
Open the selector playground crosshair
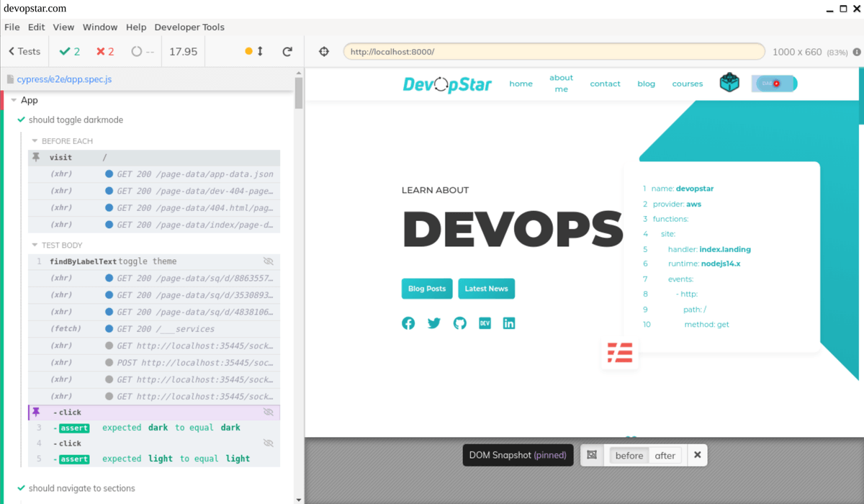(x=323, y=51)
